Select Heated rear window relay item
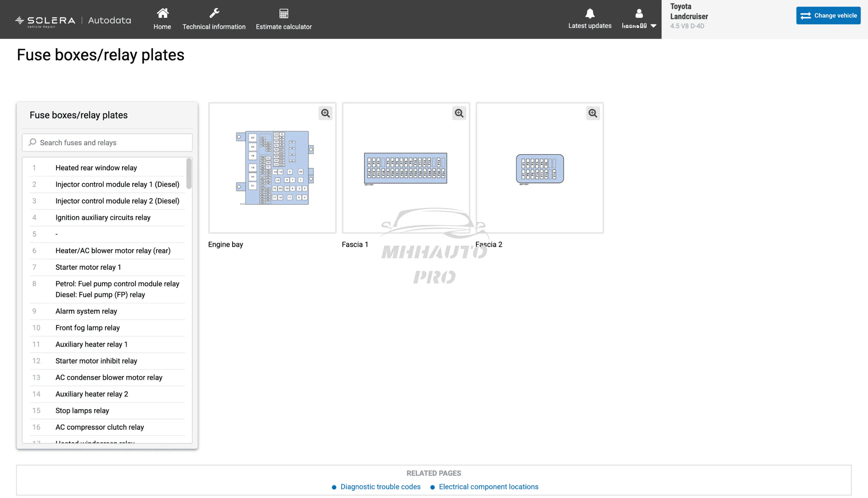868x498 pixels. [x=96, y=168]
